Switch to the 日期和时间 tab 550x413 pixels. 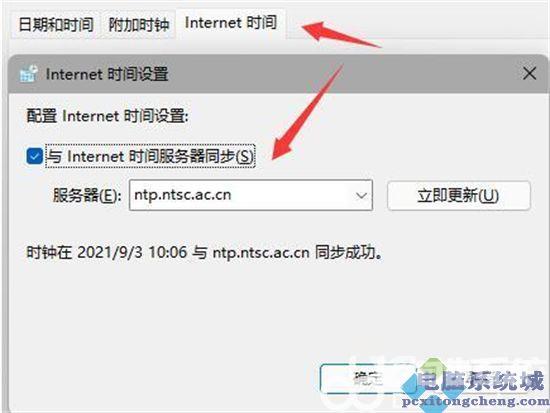[56, 24]
